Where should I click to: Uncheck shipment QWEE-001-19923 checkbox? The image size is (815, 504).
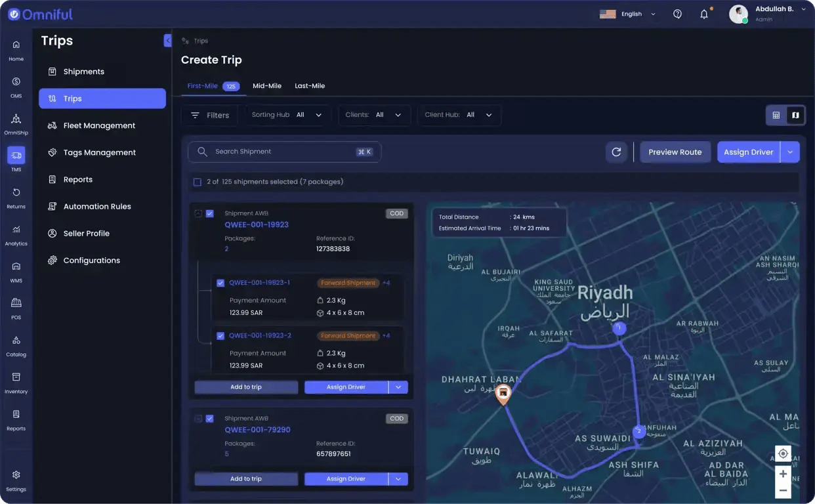tap(210, 213)
